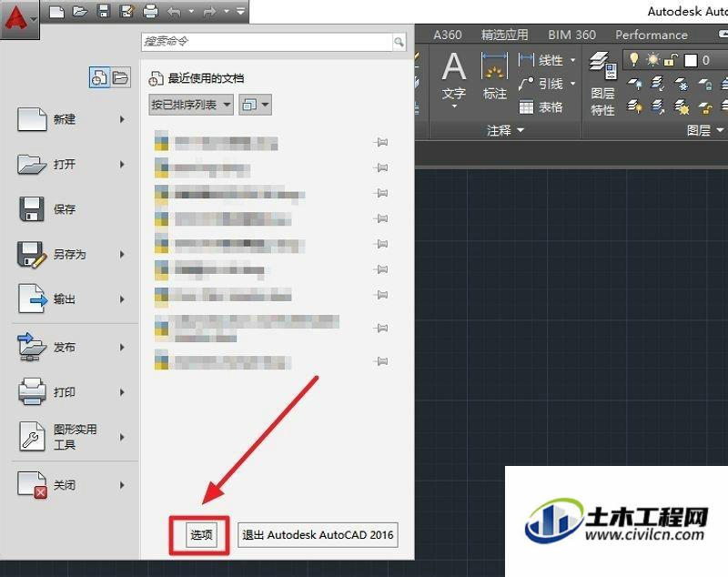Click the Turn All Layers On icon
728x577 pixels.
pos(635,107)
